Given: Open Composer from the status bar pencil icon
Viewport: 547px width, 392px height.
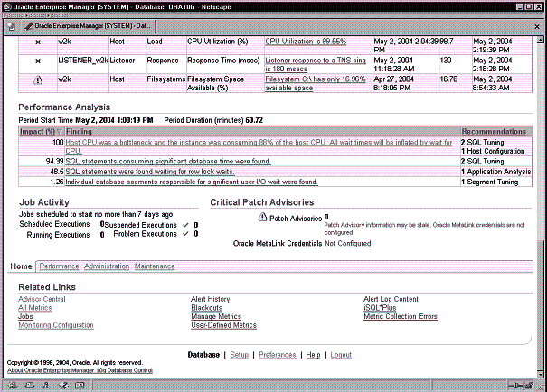Looking at the screenshot, I should pos(63,386).
